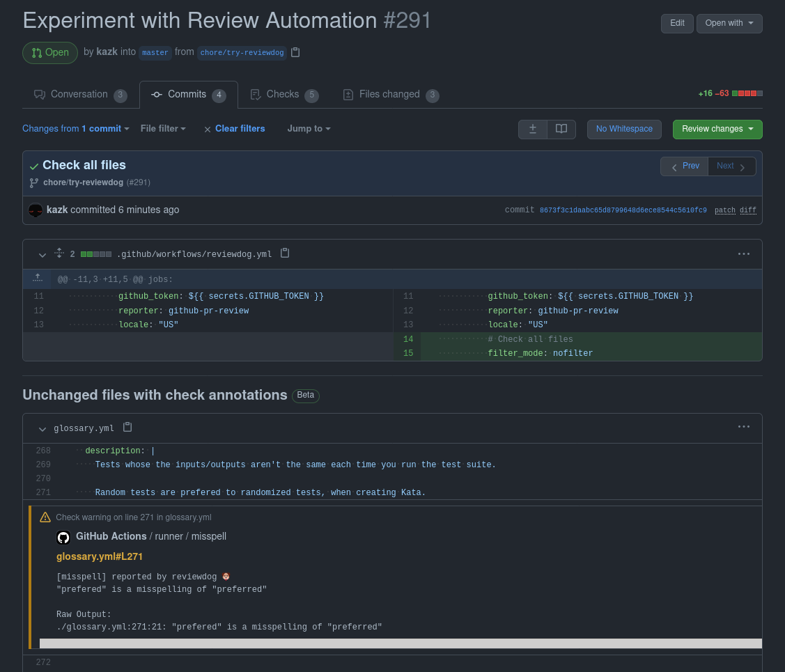Screen dimensions: 785x672
Task: Expand up the hunk above line 11
Action: (38, 279)
